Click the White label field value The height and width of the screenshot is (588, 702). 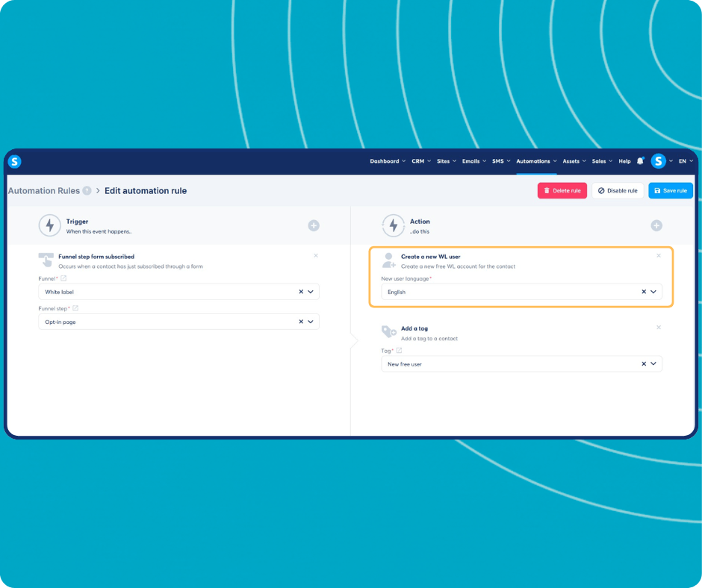59,292
